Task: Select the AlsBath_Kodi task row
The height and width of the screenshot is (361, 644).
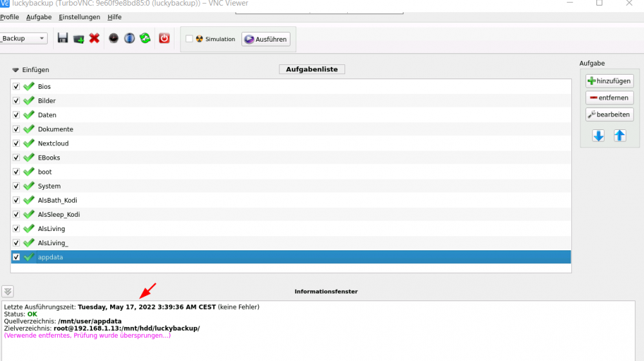Action: click(291, 200)
